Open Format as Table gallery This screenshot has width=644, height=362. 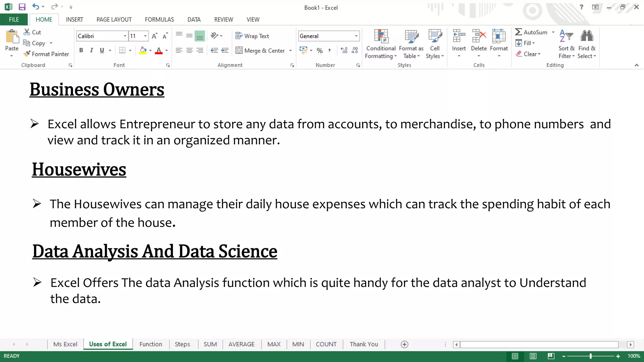[x=411, y=44]
